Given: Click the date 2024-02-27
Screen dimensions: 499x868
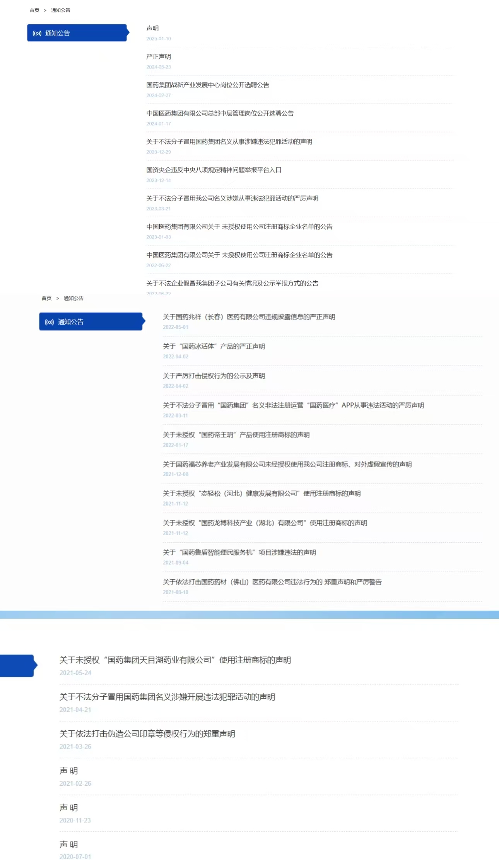Looking at the screenshot, I should (x=159, y=95).
